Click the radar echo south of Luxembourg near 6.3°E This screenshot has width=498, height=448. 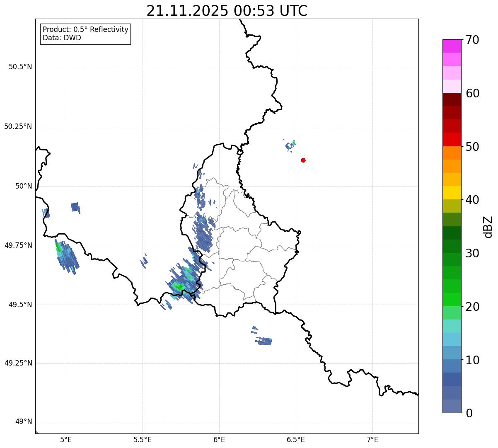[264, 341]
